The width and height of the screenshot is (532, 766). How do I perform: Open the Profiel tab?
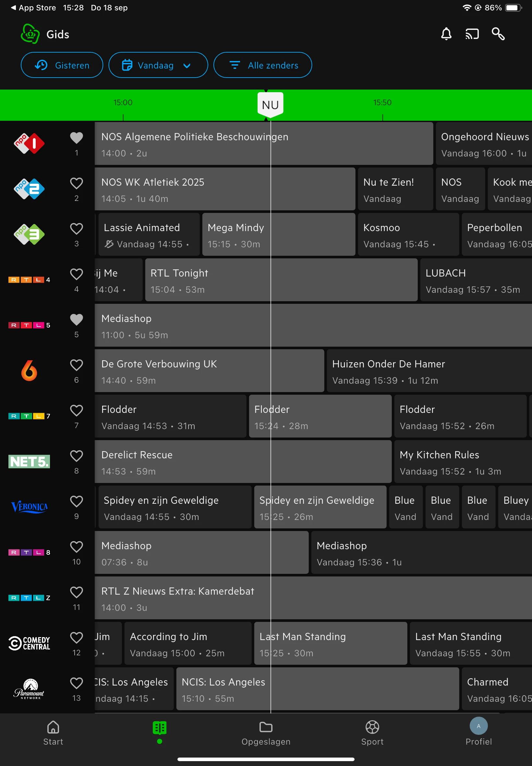coord(478,732)
